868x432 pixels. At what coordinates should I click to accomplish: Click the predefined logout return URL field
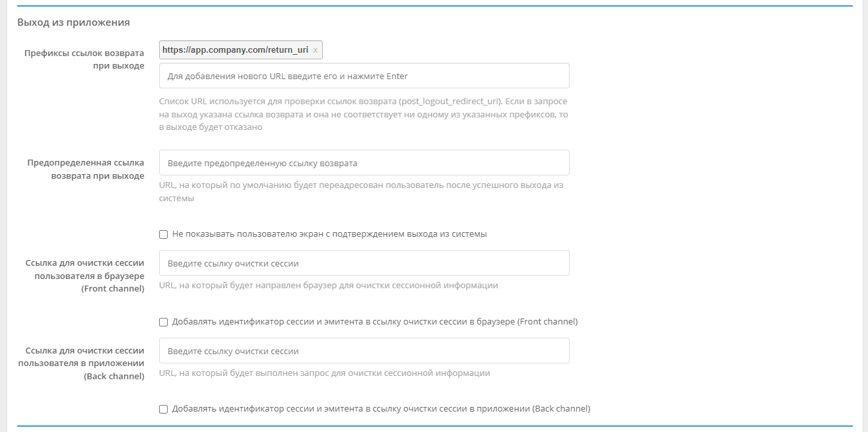coord(363,162)
